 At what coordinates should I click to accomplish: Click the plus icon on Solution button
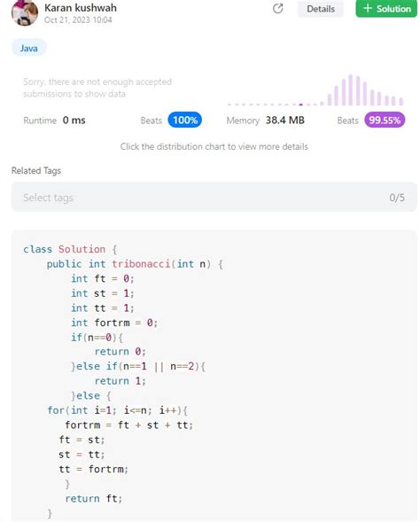368,8
